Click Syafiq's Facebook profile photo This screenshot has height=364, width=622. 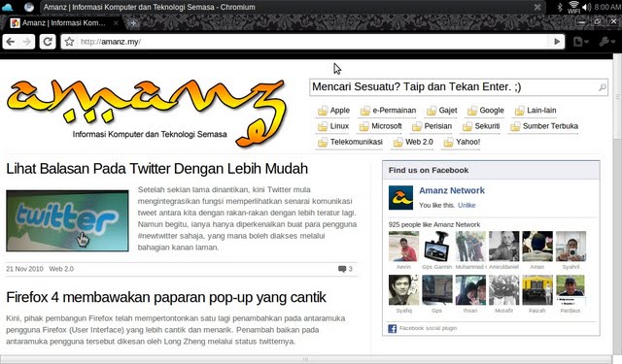(403, 290)
